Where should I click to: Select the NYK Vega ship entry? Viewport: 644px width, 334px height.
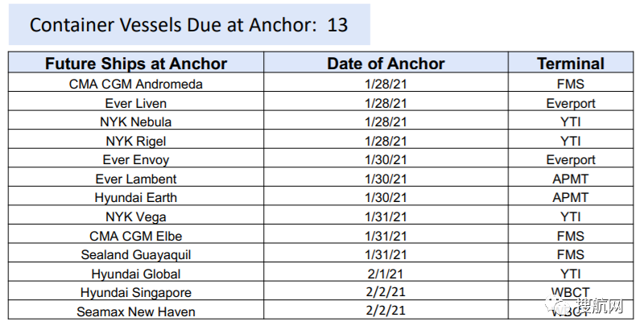click(x=136, y=216)
